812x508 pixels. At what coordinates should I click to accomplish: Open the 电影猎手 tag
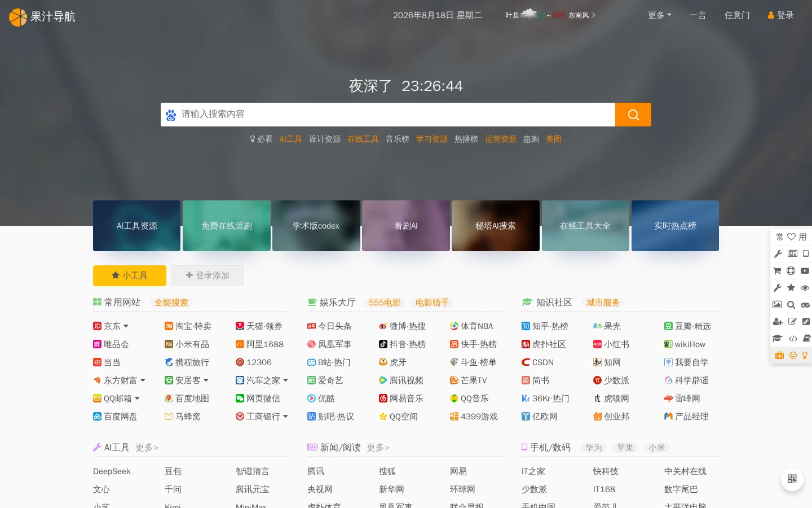click(x=432, y=303)
